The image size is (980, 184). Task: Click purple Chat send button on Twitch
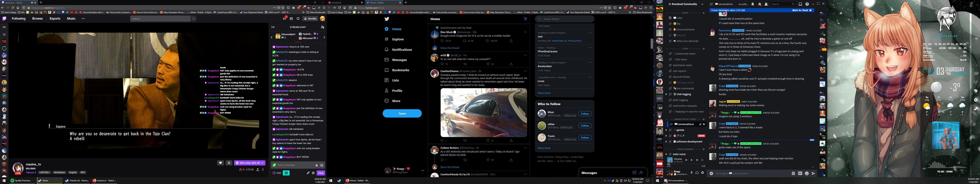321,173
